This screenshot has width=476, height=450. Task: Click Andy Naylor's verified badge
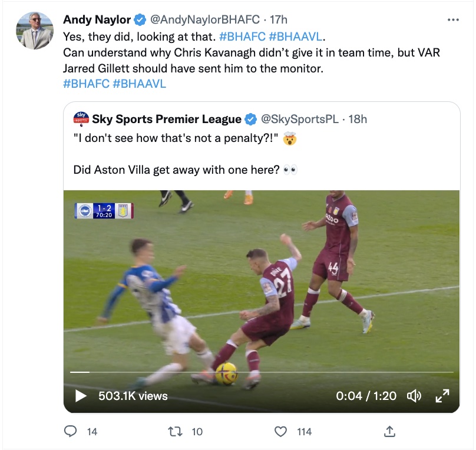pos(140,19)
